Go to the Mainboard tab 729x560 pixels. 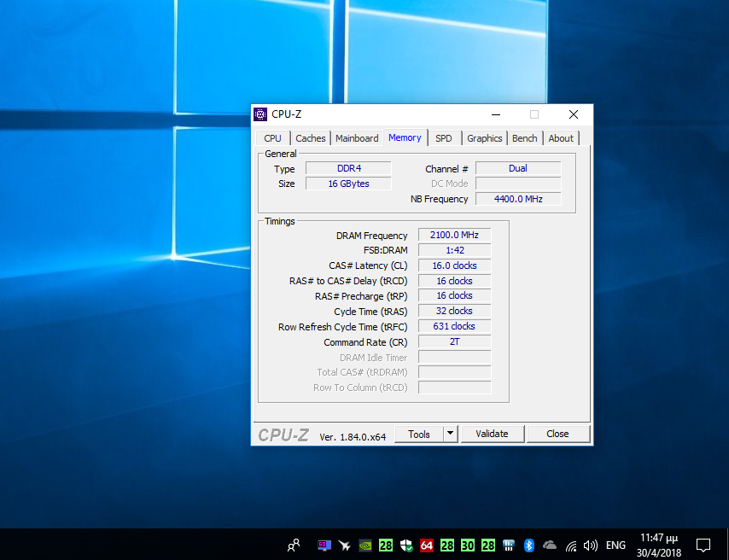click(357, 138)
